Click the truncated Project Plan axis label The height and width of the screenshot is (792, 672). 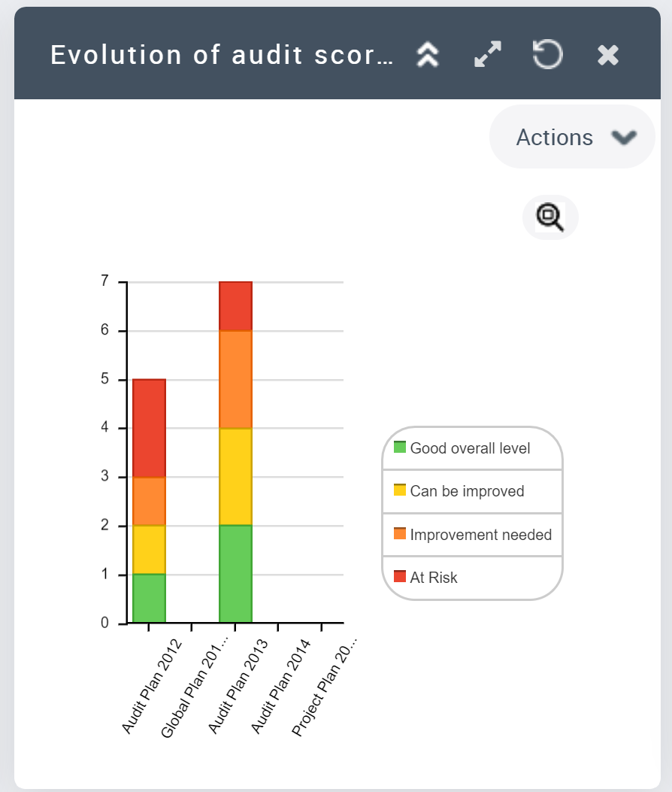(325, 687)
